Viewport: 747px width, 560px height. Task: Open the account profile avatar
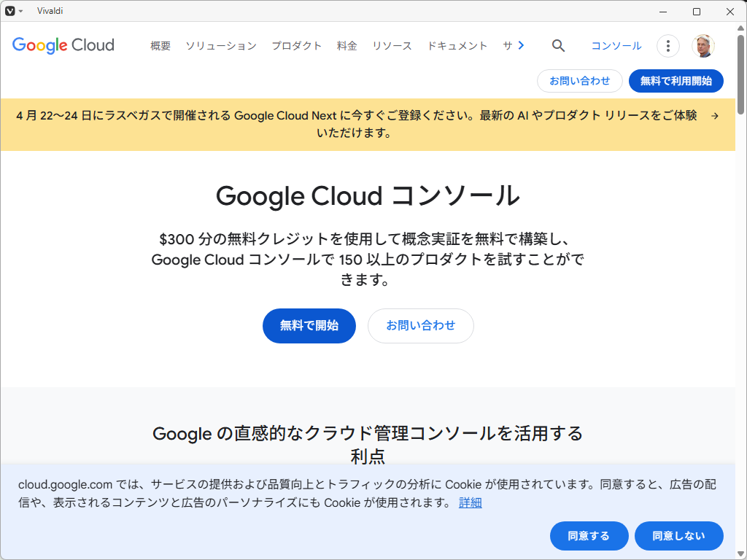703,45
